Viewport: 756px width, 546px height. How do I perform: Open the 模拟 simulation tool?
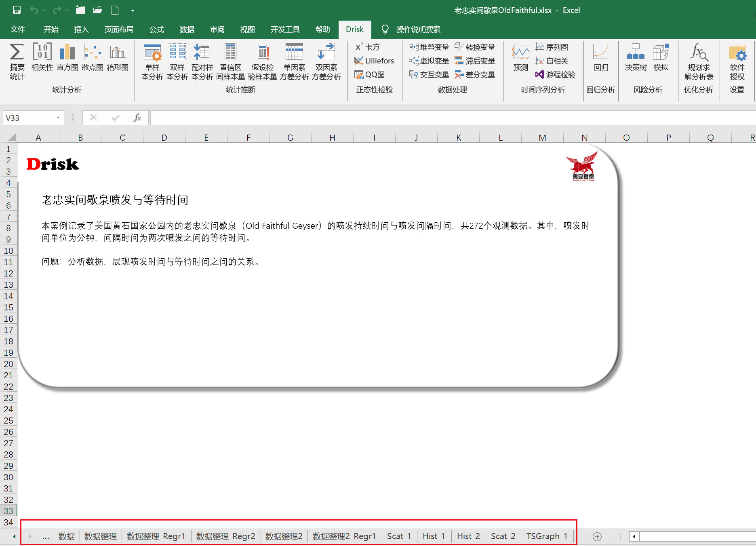[x=661, y=57]
